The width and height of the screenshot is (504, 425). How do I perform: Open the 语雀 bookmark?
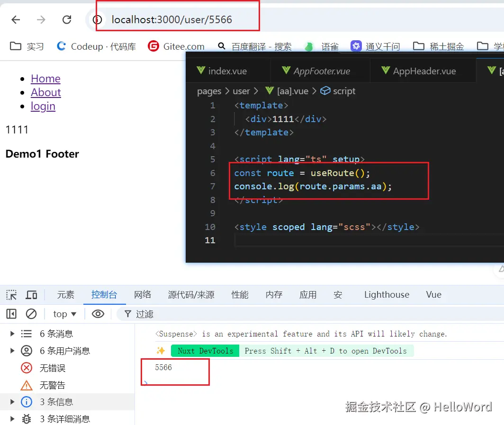[x=322, y=47]
